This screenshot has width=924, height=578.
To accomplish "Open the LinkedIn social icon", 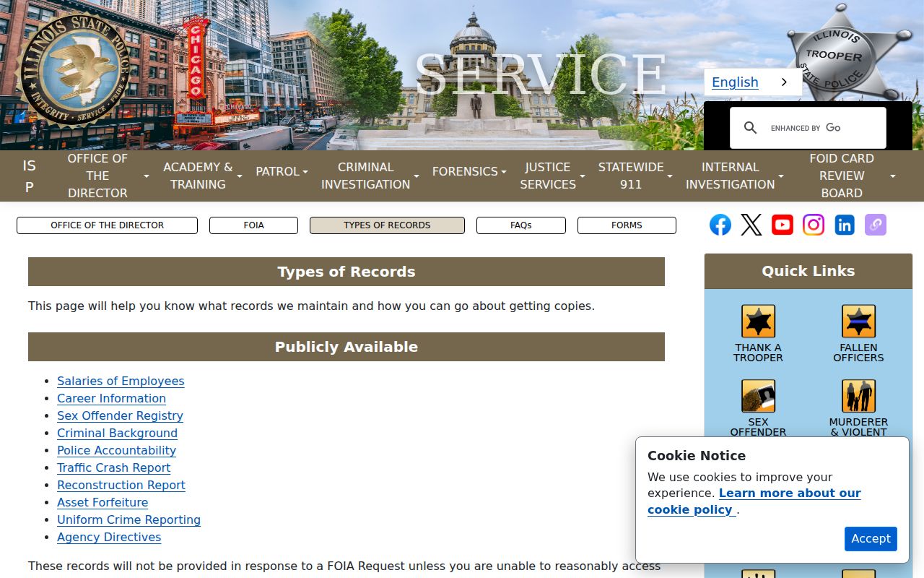I will pos(845,225).
